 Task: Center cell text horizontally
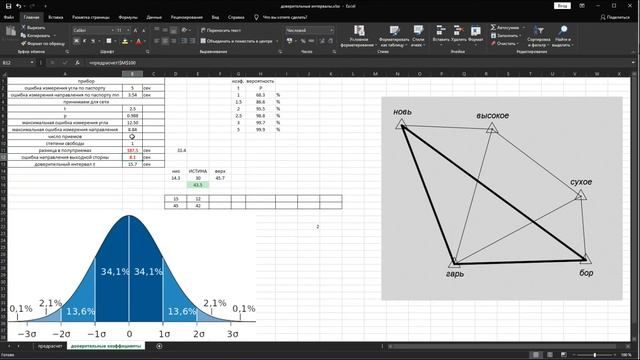[x=165, y=41]
